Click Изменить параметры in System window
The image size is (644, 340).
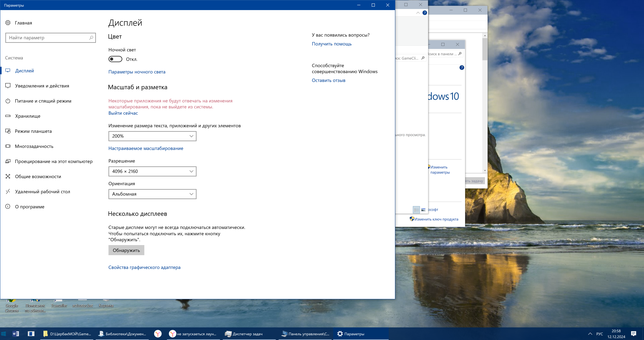point(440,170)
